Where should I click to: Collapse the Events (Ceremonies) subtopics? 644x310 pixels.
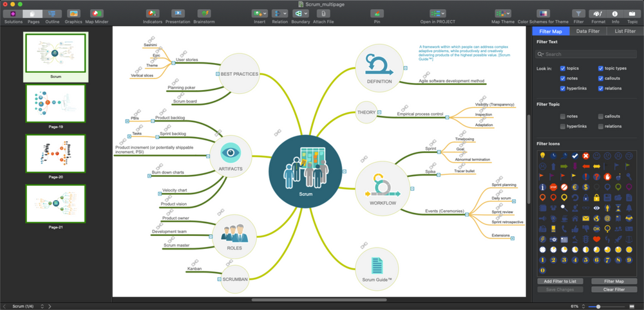[x=466, y=214]
